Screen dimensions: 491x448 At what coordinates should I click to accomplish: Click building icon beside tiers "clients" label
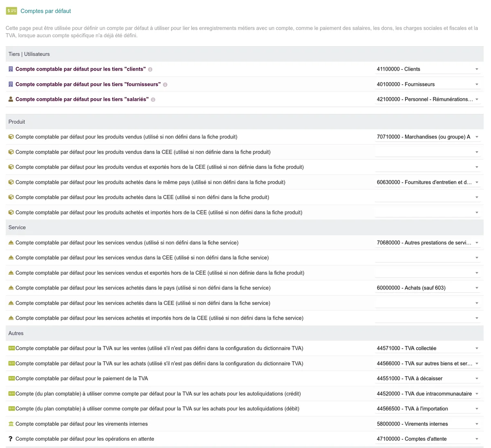tap(11, 69)
